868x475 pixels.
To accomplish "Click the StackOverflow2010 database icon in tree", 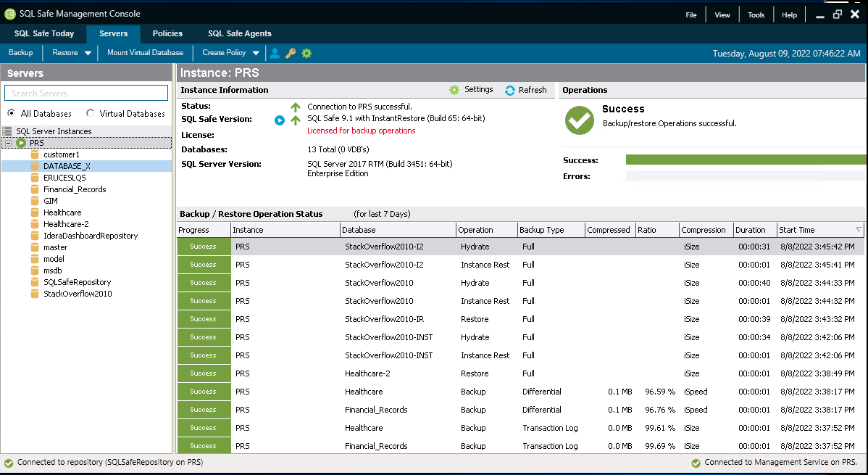I will (x=35, y=294).
